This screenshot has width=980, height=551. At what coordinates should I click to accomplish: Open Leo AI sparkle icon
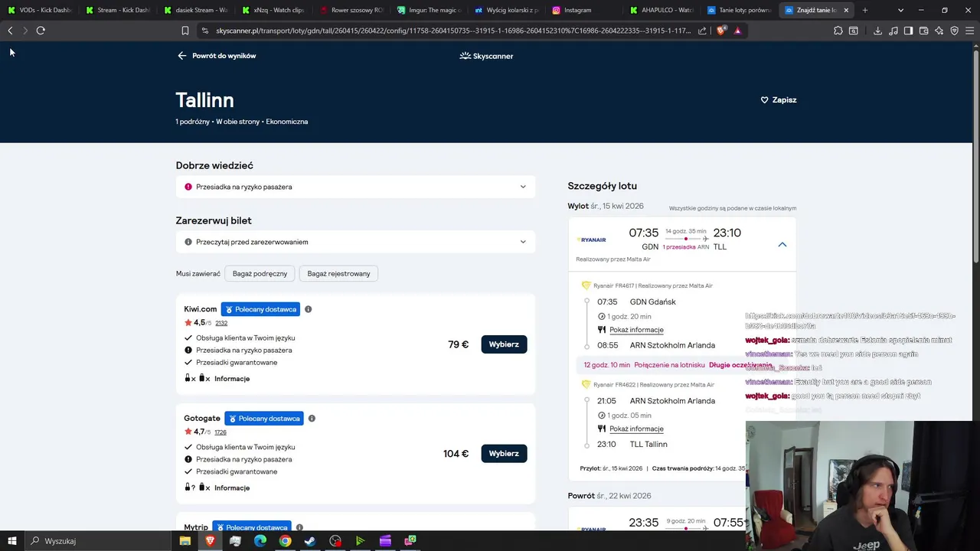tap(939, 31)
